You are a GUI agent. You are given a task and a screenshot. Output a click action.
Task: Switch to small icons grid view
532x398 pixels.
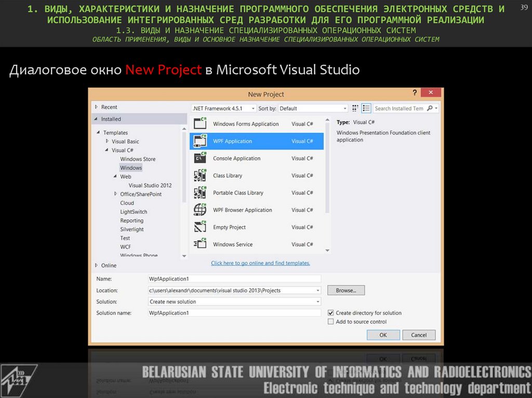[x=355, y=108]
